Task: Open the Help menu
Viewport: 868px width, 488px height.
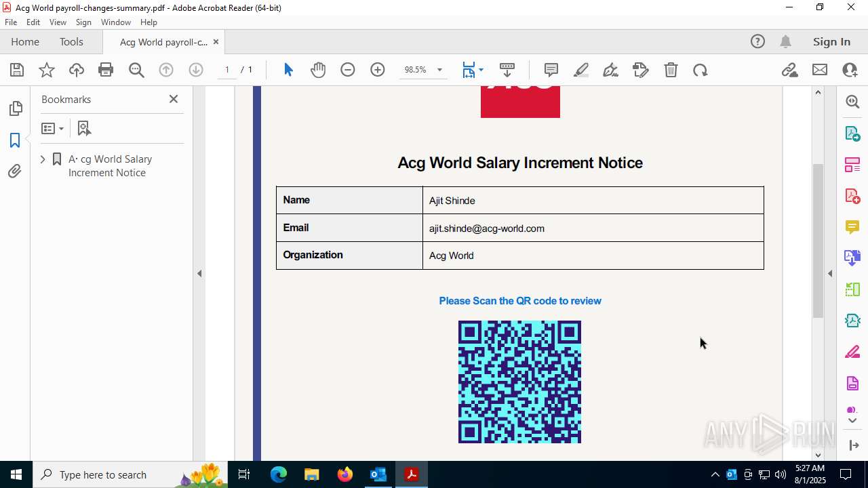Action: coord(149,22)
